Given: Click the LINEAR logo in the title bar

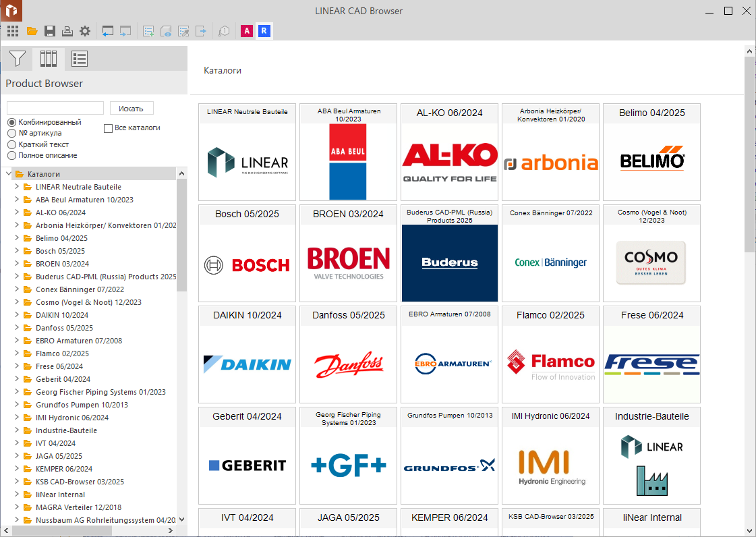Looking at the screenshot, I should click(x=11, y=11).
